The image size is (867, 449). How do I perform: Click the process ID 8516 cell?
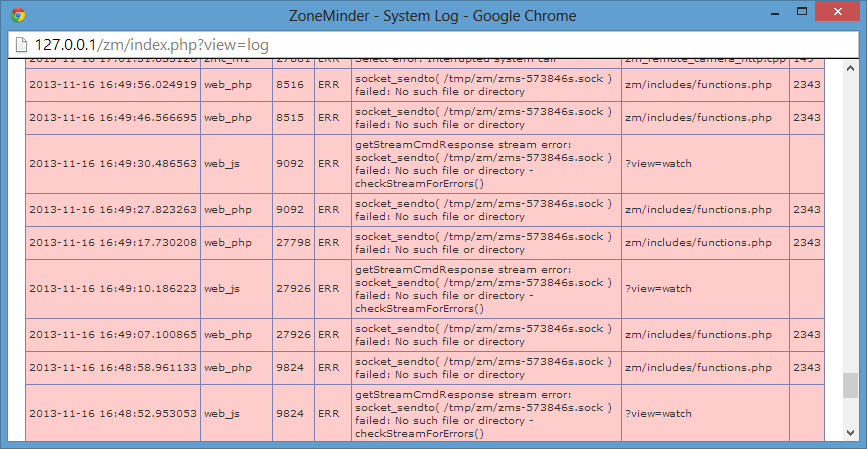pos(293,85)
